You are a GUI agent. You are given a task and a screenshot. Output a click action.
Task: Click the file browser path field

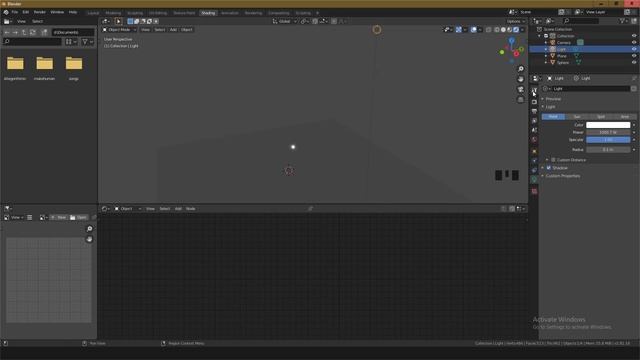click(x=73, y=32)
